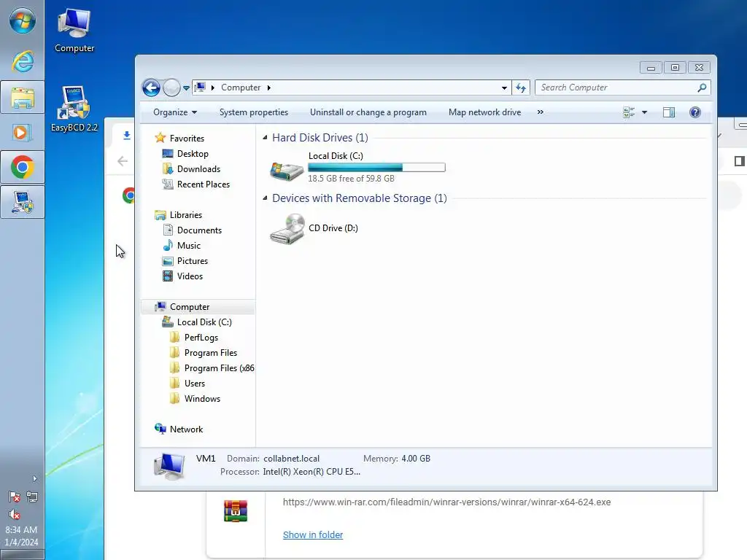
Task: Click the Search Computer field
Action: (623, 87)
